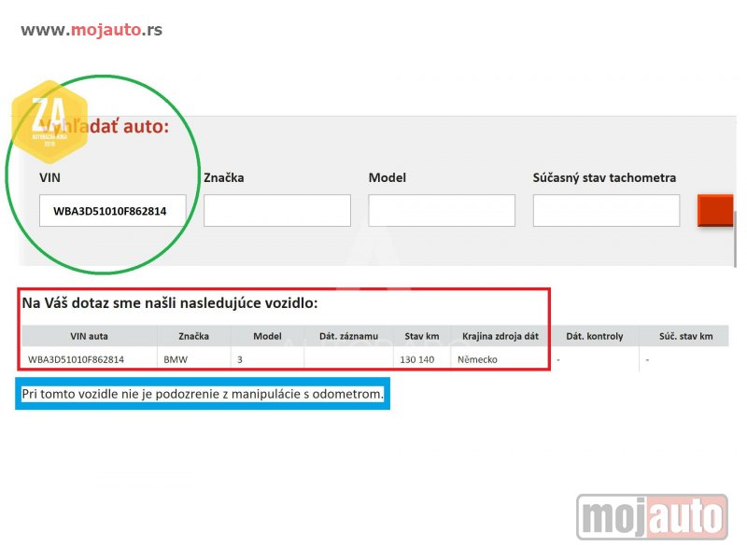Click the Značka table column header
The width and height of the screenshot is (747, 560).
click(193, 336)
